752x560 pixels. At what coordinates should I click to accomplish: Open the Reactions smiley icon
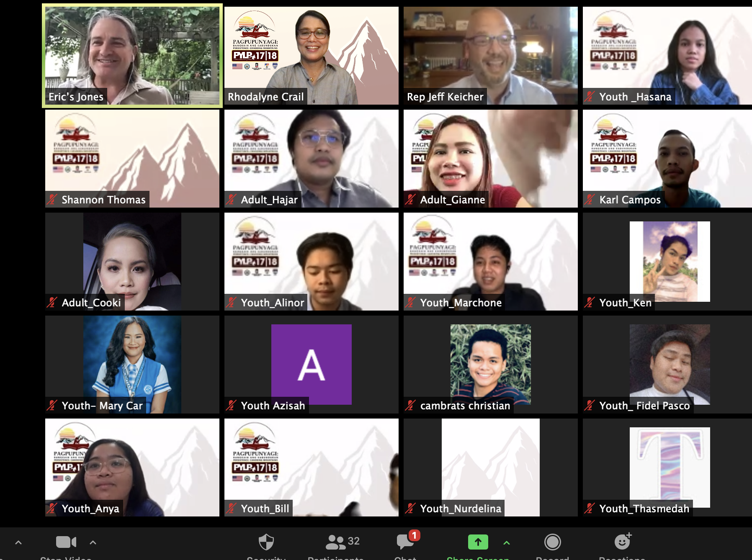pyautogui.click(x=622, y=542)
